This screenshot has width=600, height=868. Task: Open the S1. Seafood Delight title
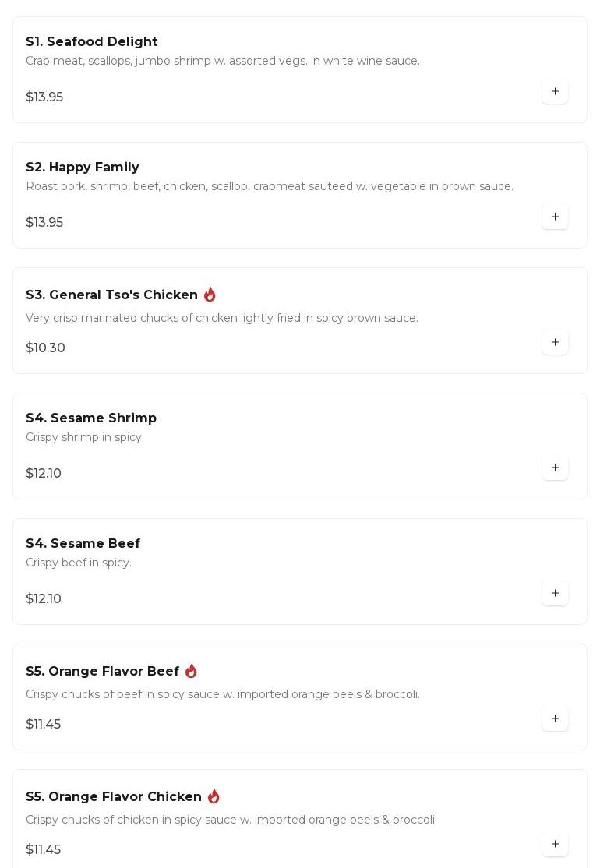[x=91, y=41]
